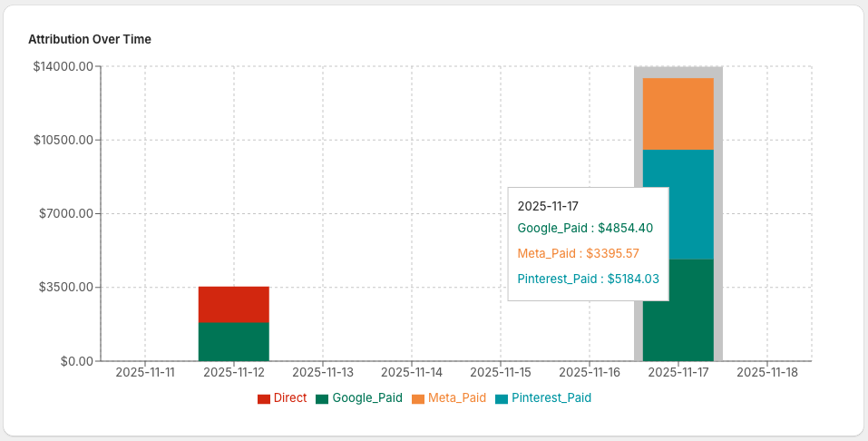
Task: Click the red Direct legend swatch
Action: 264,398
